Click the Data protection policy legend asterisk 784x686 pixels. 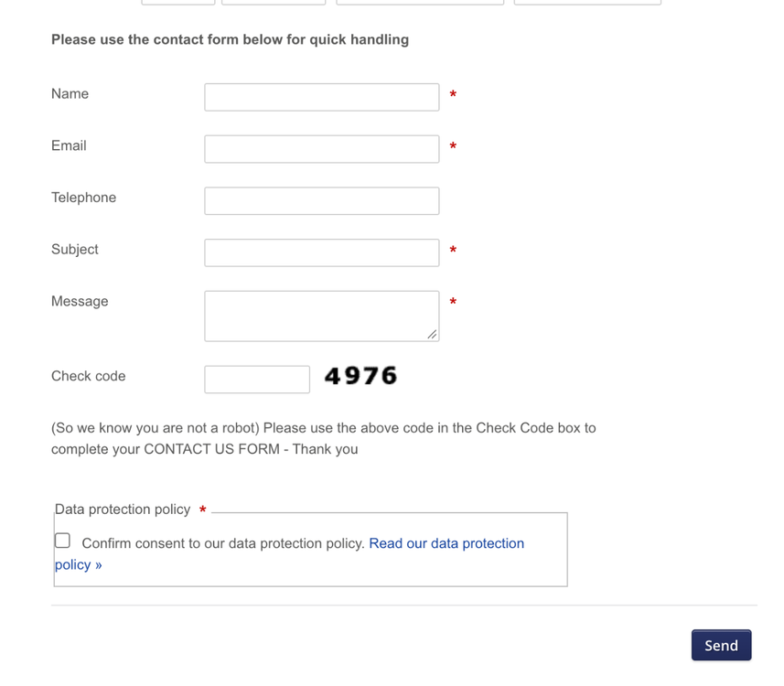pos(202,510)
